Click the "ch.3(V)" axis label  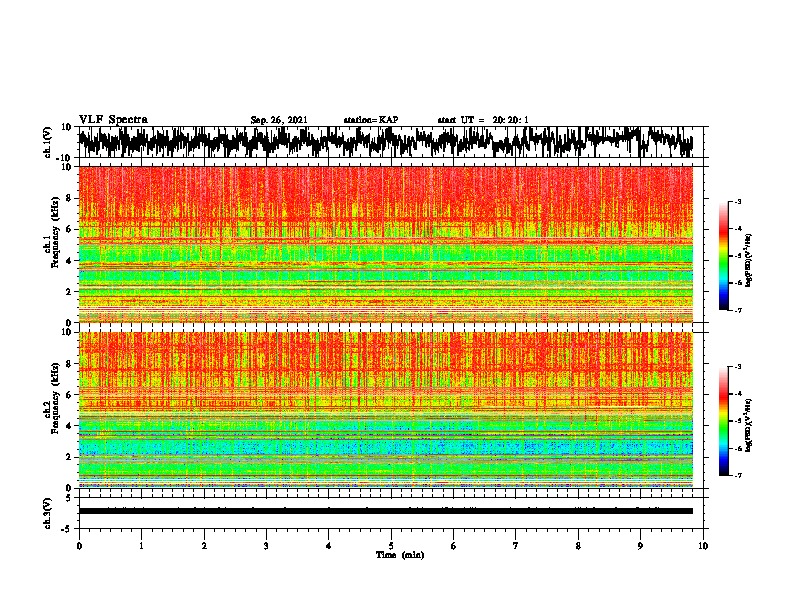pos(48,513)
